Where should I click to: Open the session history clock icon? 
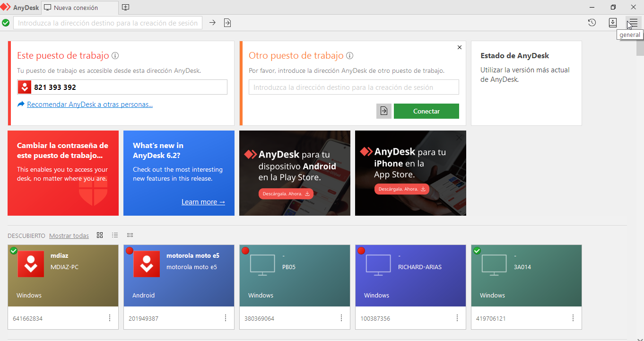tap(592, 23)
